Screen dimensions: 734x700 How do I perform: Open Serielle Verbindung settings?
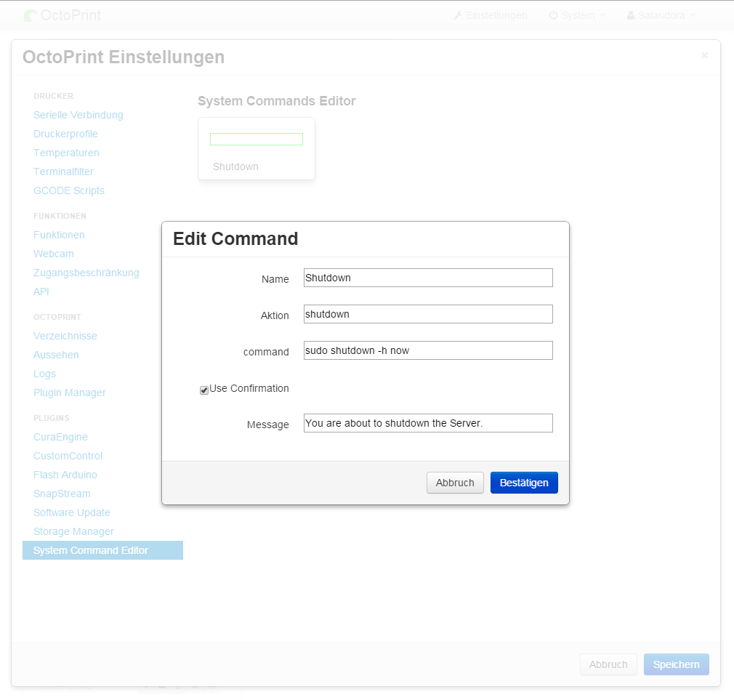point(78,115)
